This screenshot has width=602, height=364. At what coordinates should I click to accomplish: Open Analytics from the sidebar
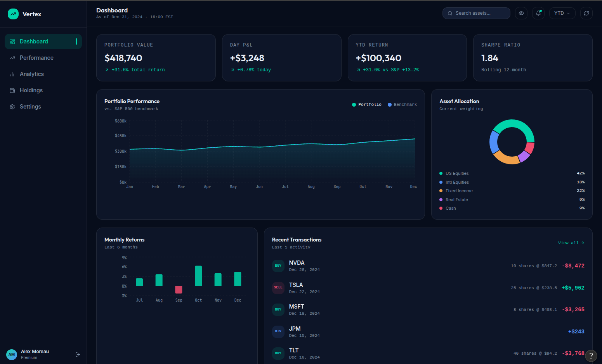point(43,74)
